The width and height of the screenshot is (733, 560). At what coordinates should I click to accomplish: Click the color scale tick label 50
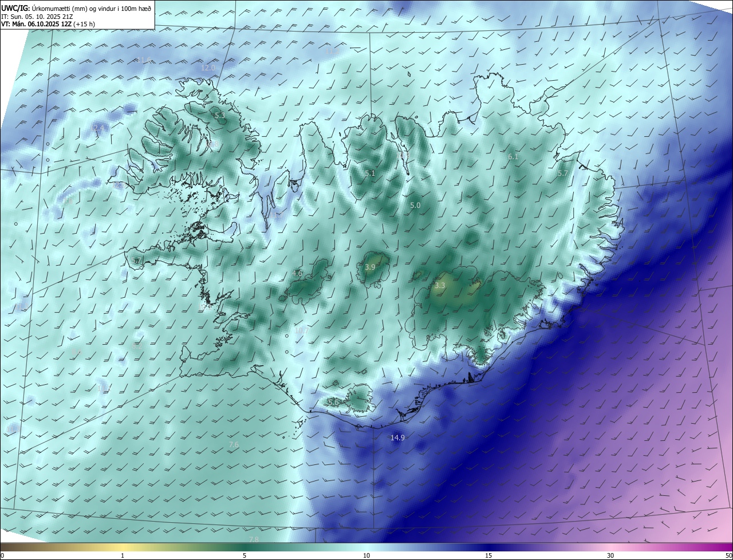tap(728, 555)
